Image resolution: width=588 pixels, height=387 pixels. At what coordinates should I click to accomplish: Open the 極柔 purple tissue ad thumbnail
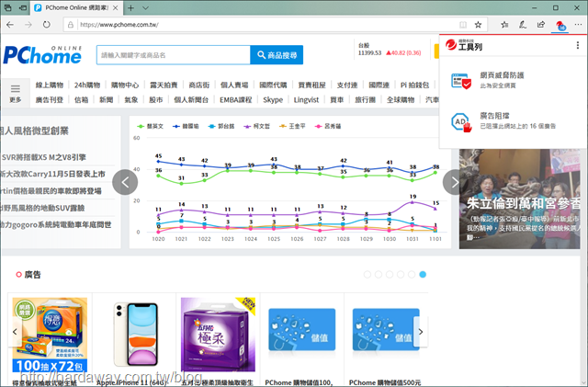tap(219, 335)
